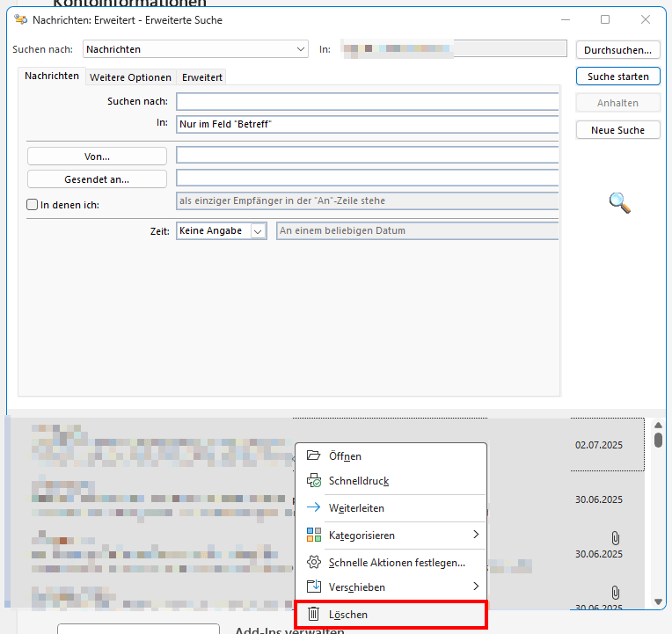The image size is (672, 634).
Task: Click the Verschieben move-to-folder icon
Action: pos(313,587)
